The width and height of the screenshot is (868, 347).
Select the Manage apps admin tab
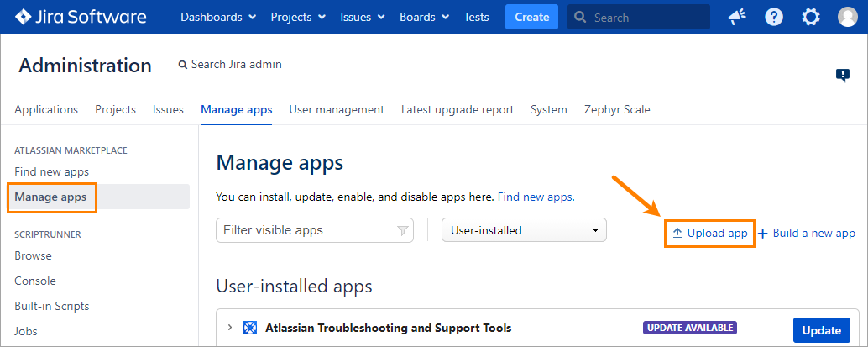237,110
